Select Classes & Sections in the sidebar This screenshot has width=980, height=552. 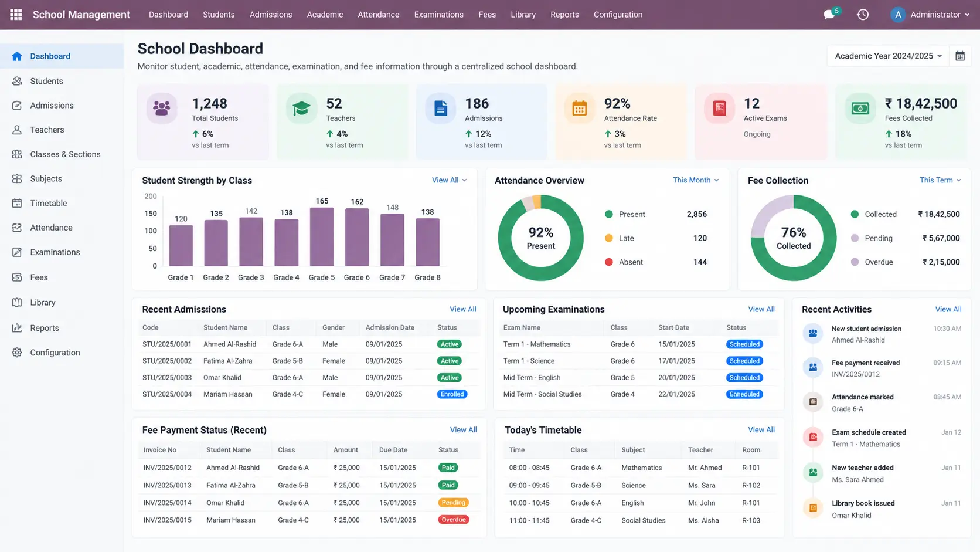click(62, 154)
